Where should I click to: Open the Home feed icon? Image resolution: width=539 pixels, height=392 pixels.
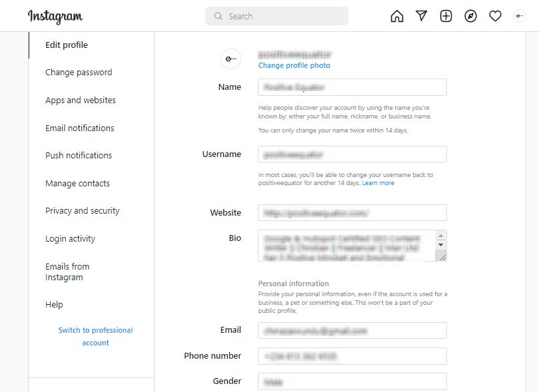click(x=396, y=15)
